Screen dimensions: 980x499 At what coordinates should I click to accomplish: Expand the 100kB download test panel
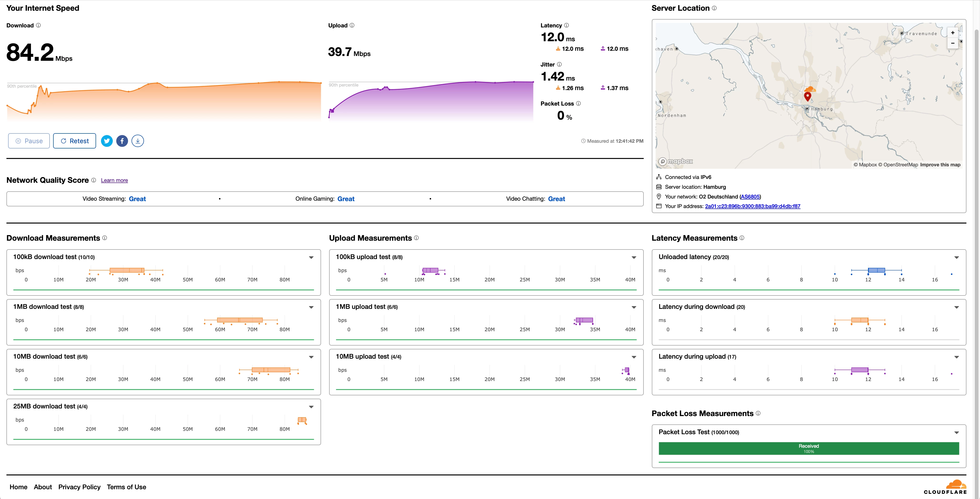click(x=311, y=258)
